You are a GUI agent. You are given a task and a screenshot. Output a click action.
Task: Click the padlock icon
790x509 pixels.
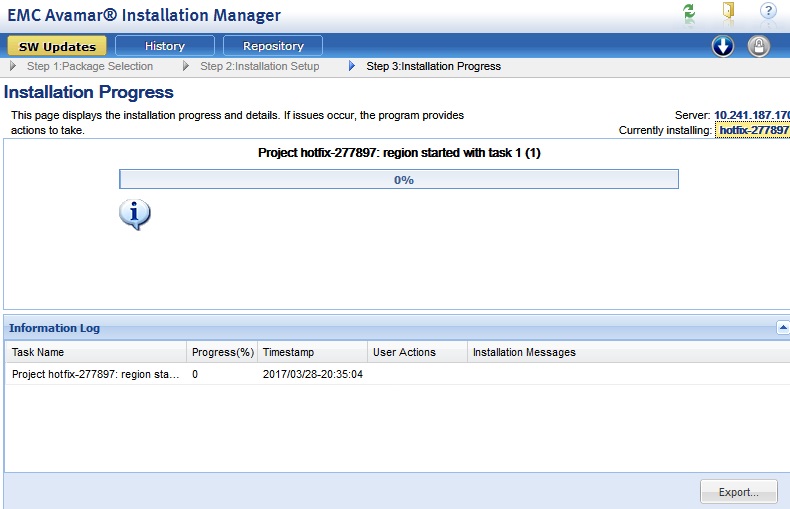click(759, 46)
